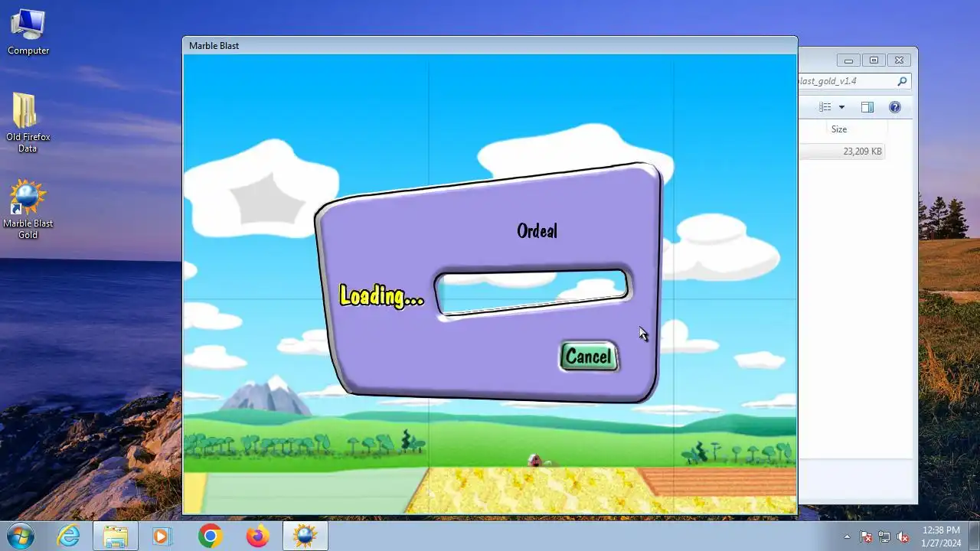Sort by the Size column header
Image resolution: width=980 pixels, height=551 pixels.
(x=841, y=129)
